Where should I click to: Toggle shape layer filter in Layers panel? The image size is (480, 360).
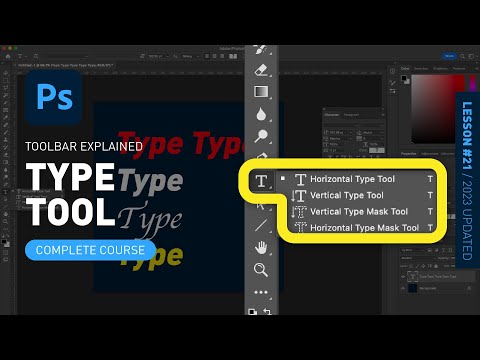tap(450, 250)
